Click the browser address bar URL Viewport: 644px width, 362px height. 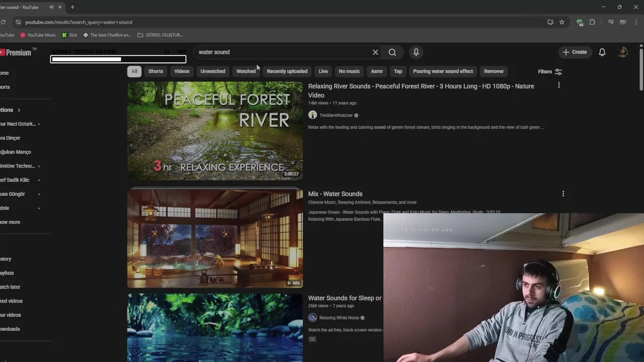pyautogui.click(x=78, y=22)
